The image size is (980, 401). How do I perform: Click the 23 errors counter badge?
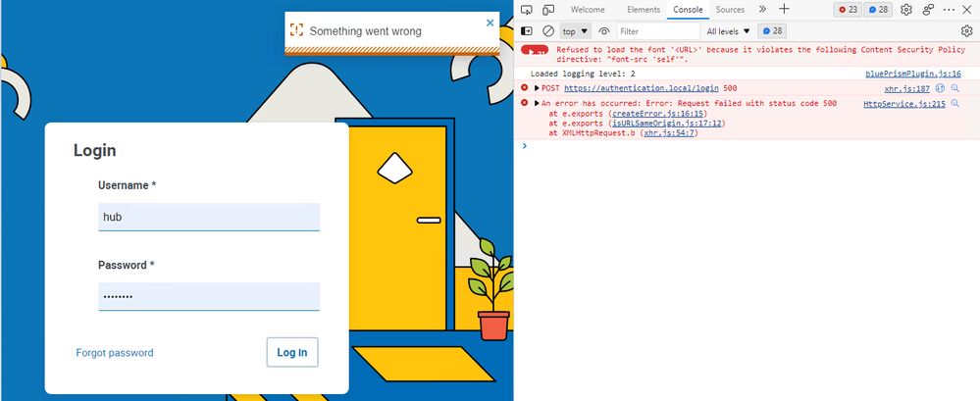coord(849,10)
